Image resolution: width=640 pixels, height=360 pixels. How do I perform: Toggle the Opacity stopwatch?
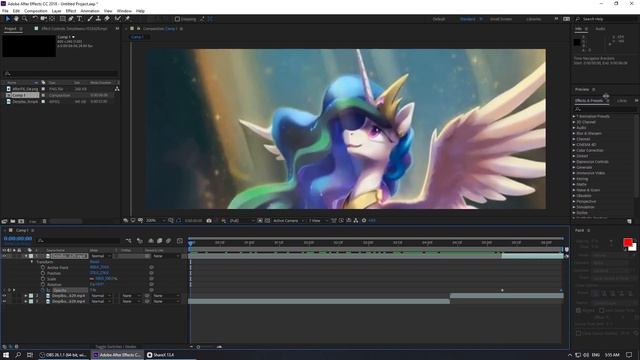coord(43,290)
